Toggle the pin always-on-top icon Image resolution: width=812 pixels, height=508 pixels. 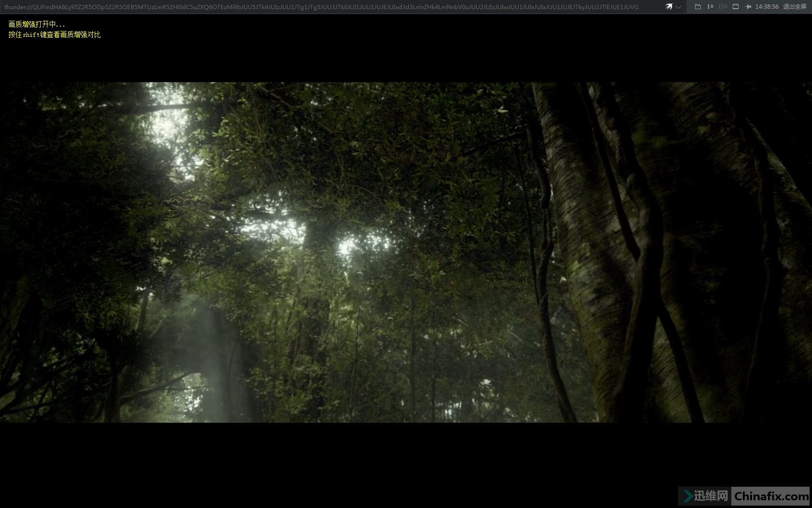point(748,7)
